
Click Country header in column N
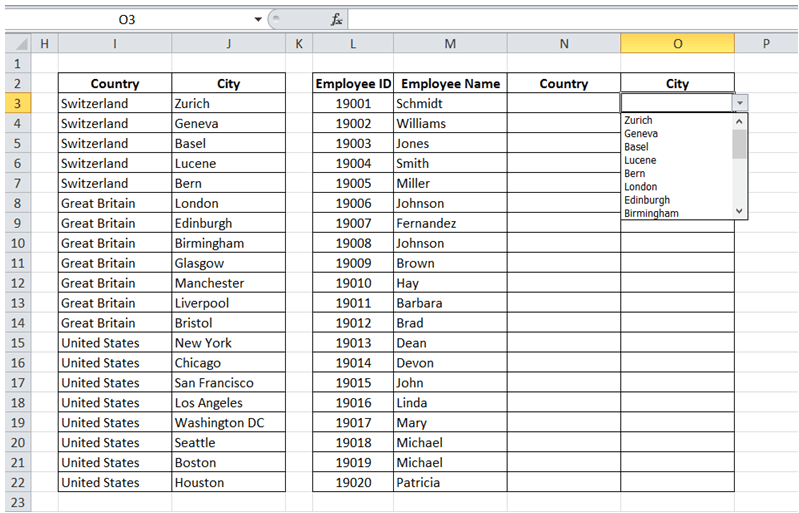click(564, 84)
